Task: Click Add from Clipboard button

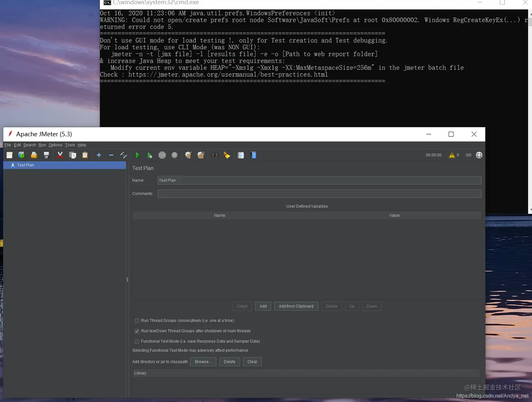Action: [x=296, y=306]
